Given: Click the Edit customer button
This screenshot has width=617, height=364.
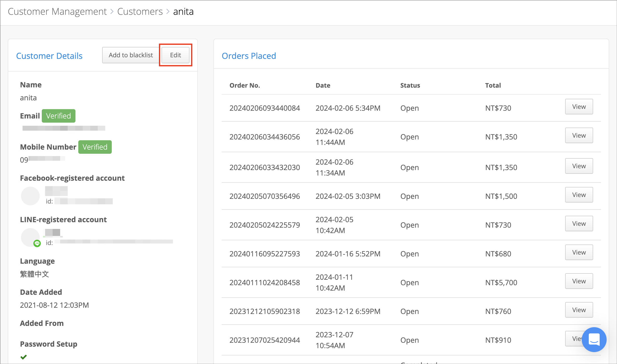Looking at the screenshot, I should (x=176, y=55).
